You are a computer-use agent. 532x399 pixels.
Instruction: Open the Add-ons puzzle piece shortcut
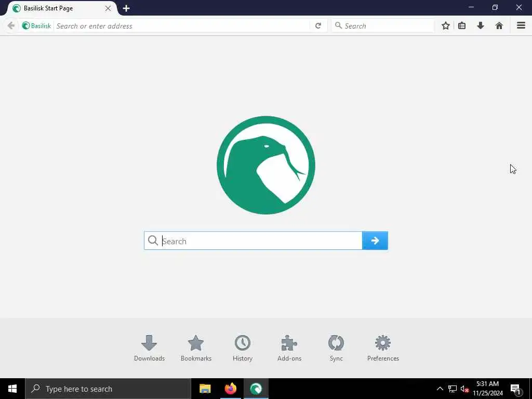coord(289,348)
